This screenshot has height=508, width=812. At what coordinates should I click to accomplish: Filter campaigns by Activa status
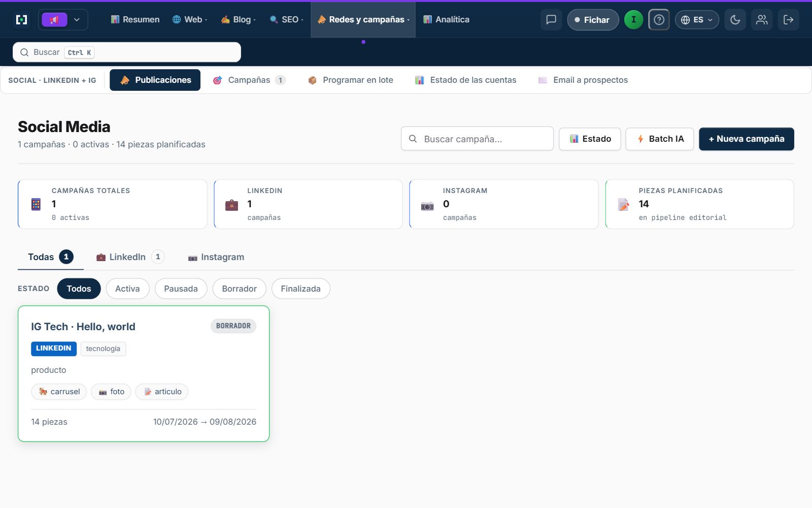(x=127, y=289)
